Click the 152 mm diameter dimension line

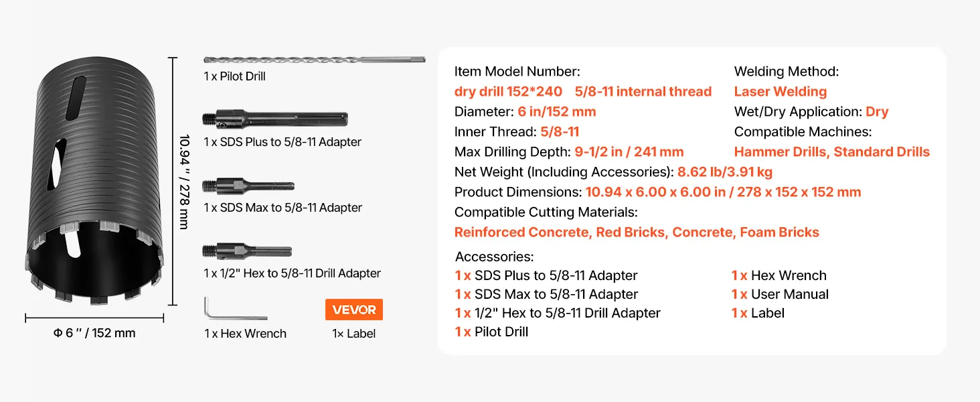(94, 318)
